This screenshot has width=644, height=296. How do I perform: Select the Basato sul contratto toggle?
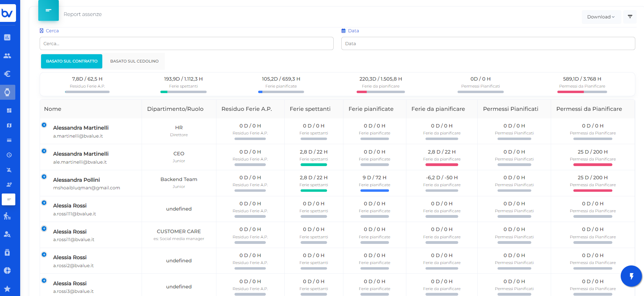(x=72, y=61)
